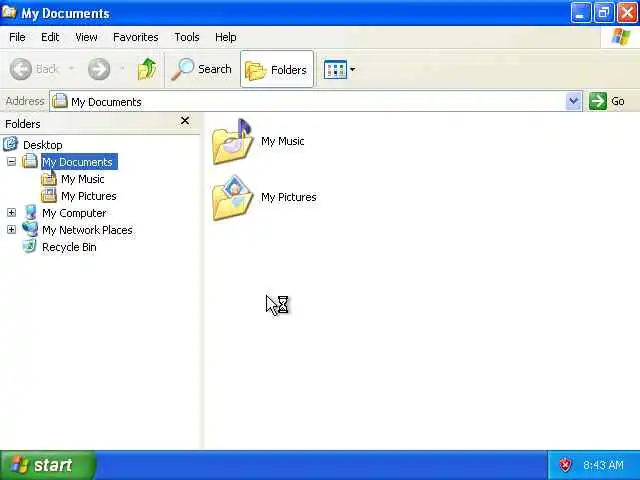Click the title bar My Documents icon
Screen dimensions: 640x480
pyautogui.click(x=9, y=12)
